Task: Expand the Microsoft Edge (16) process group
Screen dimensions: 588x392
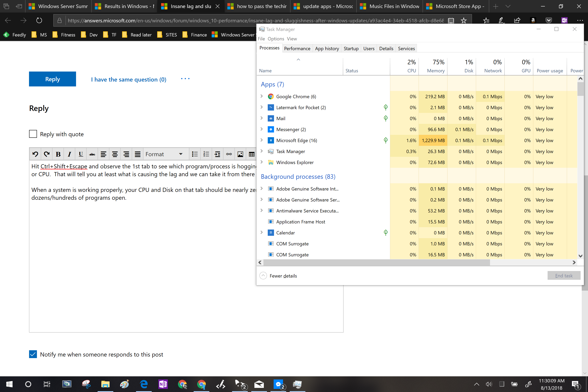Action: [262, 140]
